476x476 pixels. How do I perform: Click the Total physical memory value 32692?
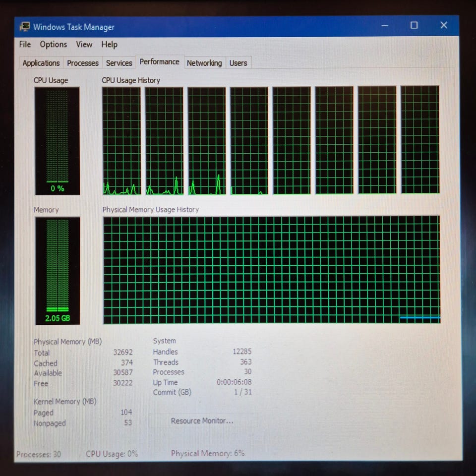coord(123,352)
